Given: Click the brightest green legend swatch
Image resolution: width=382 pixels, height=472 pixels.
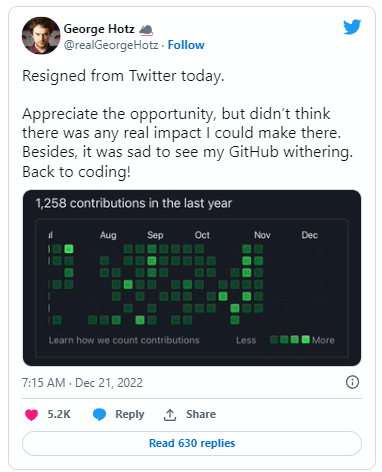Looking at the screenshot, I should (305, 340).
